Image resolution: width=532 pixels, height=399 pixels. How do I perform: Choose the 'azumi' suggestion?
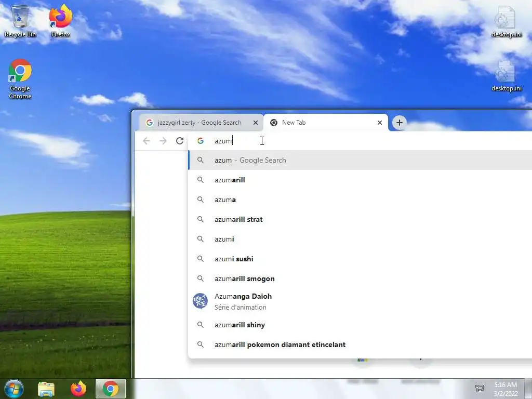pyautogui.click(x=360, y=239)
